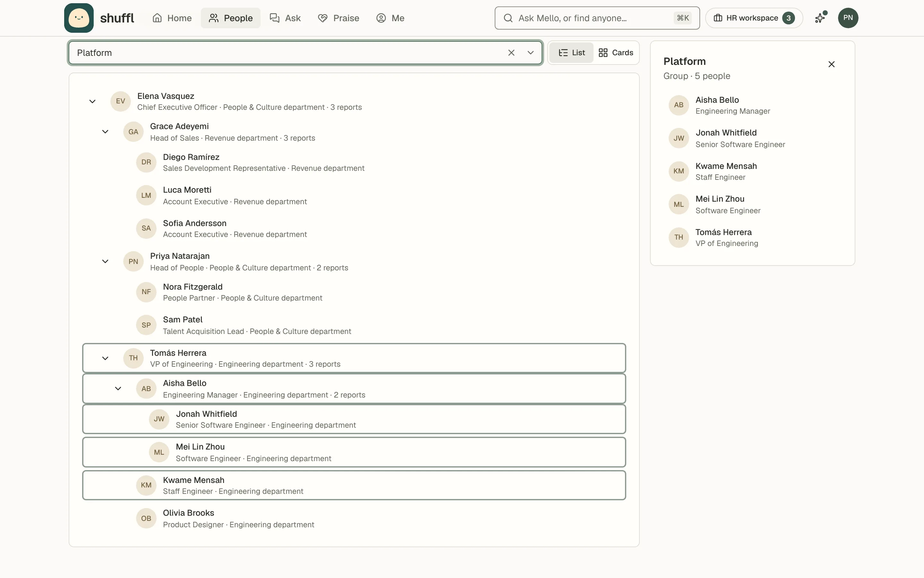Open the Me tab
This screenshot has width=924, height=578.
(390, 18)
